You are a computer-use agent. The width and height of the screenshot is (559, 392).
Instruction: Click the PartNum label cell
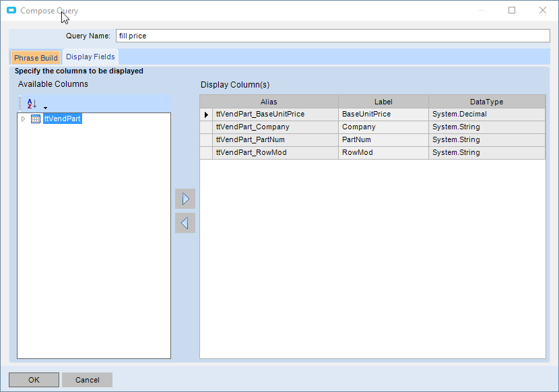(383, 140)
